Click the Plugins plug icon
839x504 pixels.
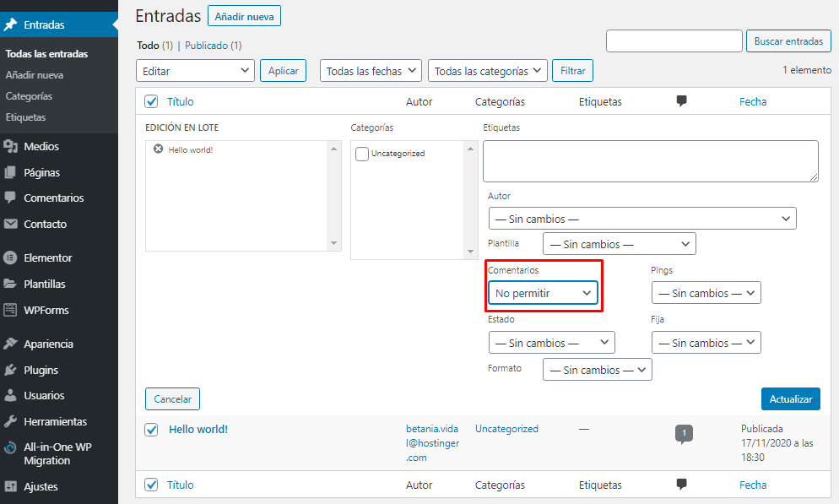10,370
